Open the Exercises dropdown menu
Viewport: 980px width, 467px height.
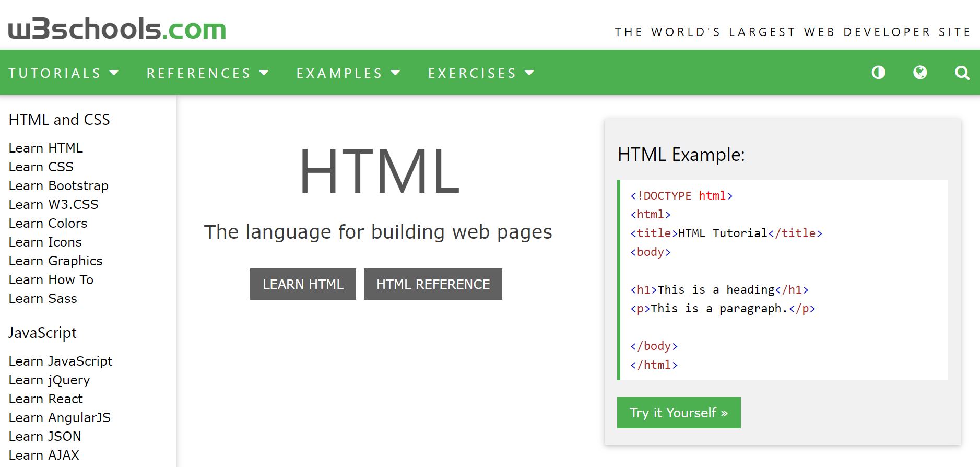point(481,73)
